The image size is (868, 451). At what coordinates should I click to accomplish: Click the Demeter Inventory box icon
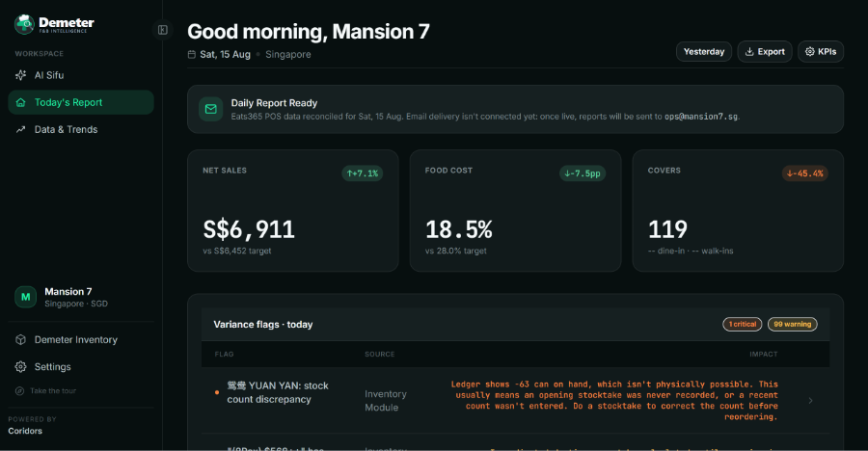(x=21, y=340)
